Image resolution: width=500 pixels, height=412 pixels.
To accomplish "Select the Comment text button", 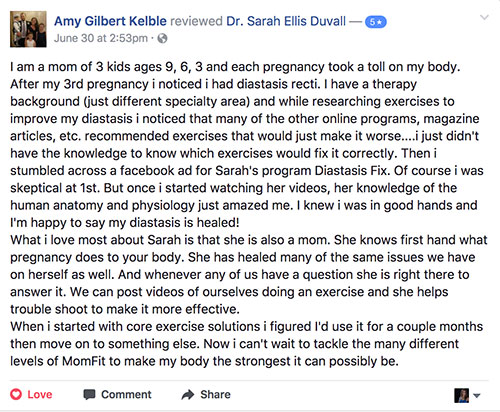I will coord(126,395).
